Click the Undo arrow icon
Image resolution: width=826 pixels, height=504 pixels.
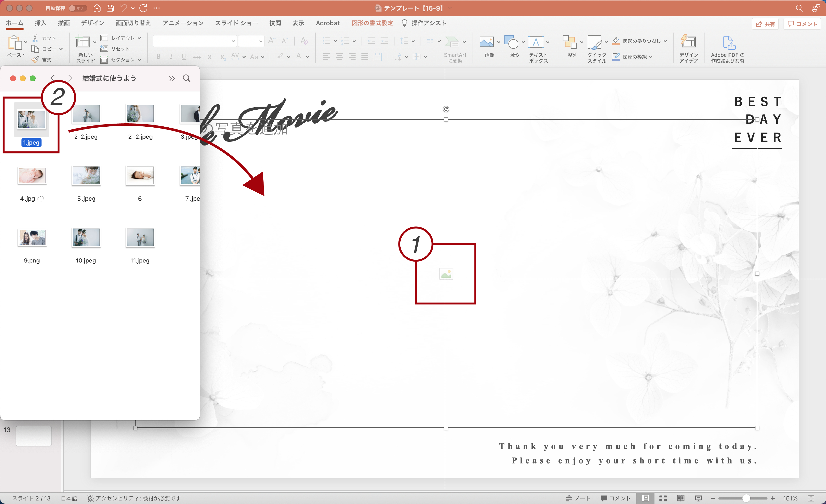[124, 8]
